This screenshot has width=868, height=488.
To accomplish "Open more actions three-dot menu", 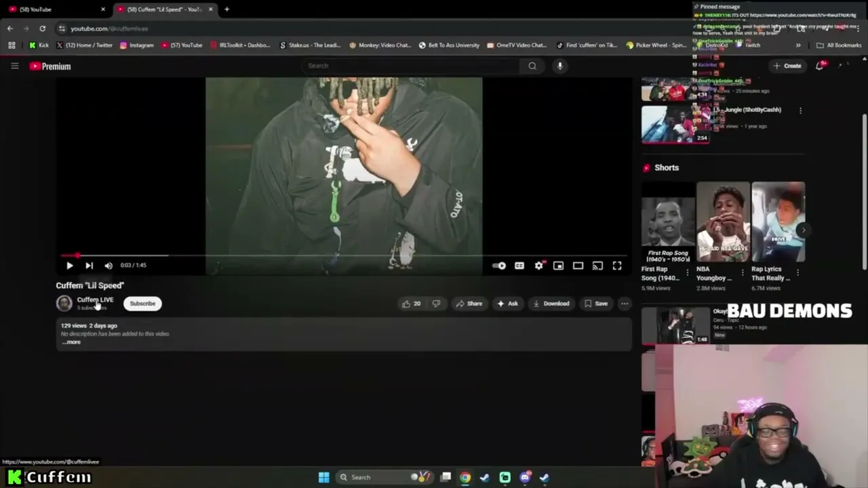I will (625, 304).
